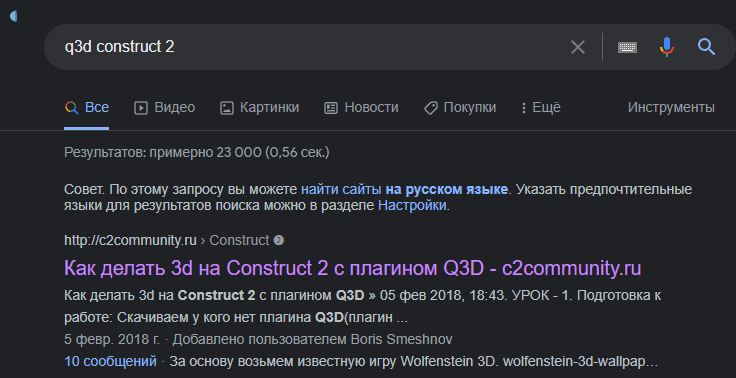The image size is (736, 378).
Task: Start voice search with the microphone icon
Action: point(667,47)
